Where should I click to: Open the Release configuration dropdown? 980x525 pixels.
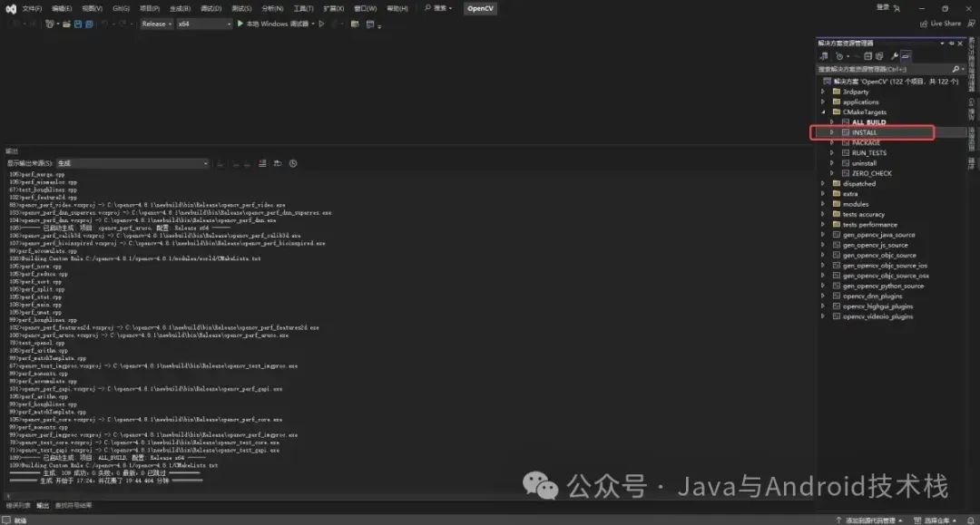(156, 24)
